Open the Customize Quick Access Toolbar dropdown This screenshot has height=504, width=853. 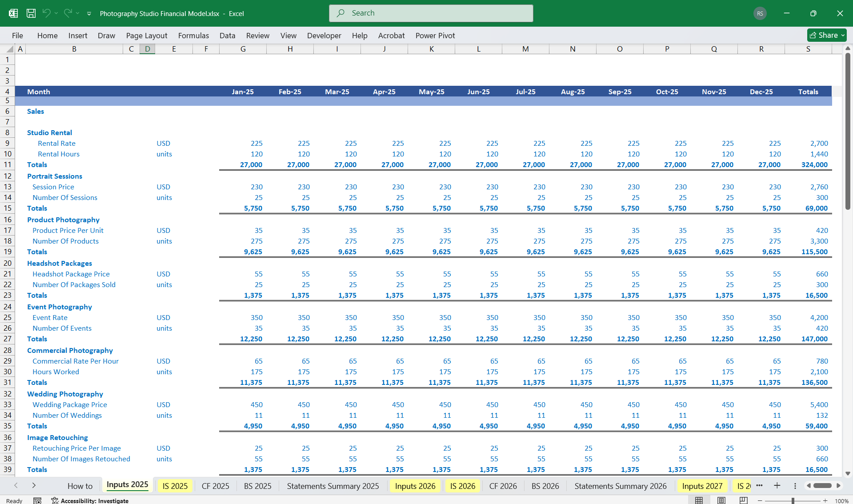point(89,14)
